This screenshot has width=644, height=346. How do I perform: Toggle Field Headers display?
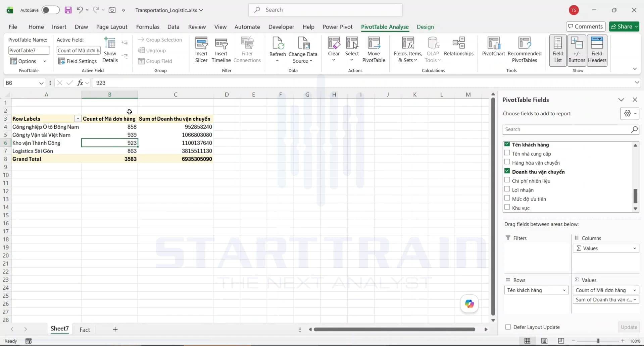coord(597,50)
